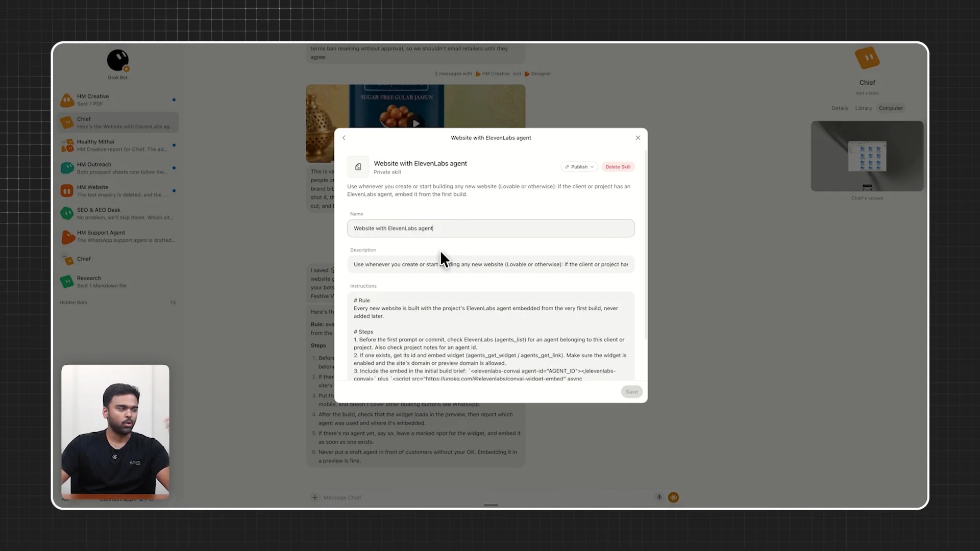Viewport: 980px width, 551px height.
Task: Click the back arrow in the skill dialog
Action: tap(344, 138)
